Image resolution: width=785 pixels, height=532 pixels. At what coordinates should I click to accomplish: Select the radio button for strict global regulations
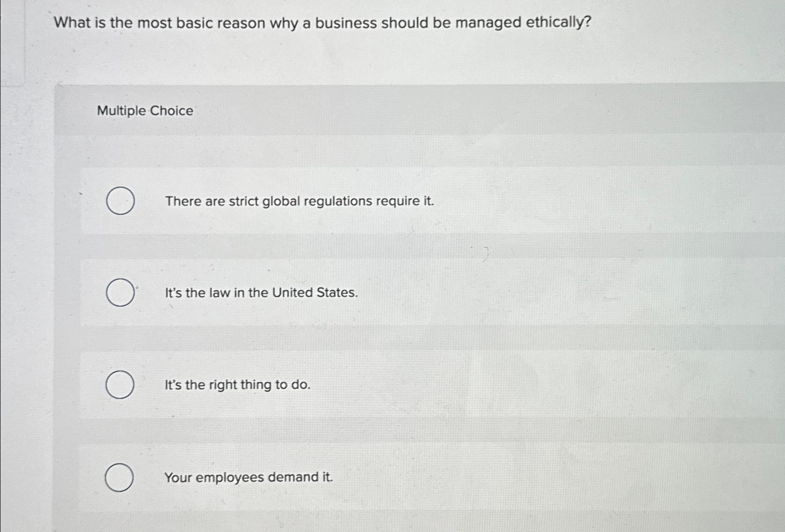point(120,201)
